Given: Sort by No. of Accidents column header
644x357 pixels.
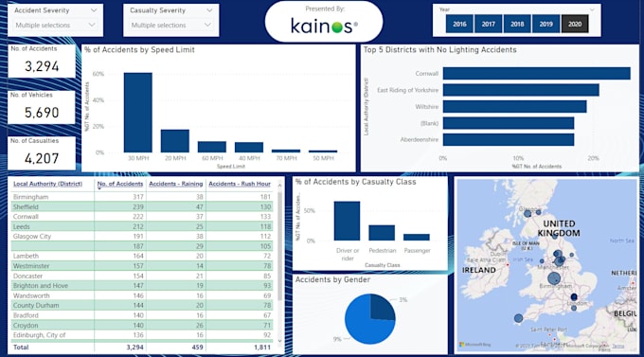Looking at the screenshot, I should pyautogui.click(x=120, y=184).
